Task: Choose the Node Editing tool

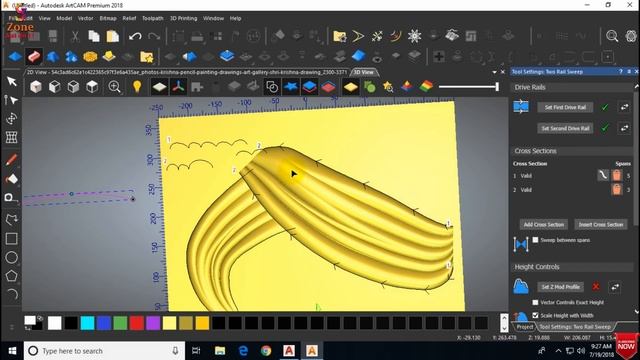Action: pos(11,100)
